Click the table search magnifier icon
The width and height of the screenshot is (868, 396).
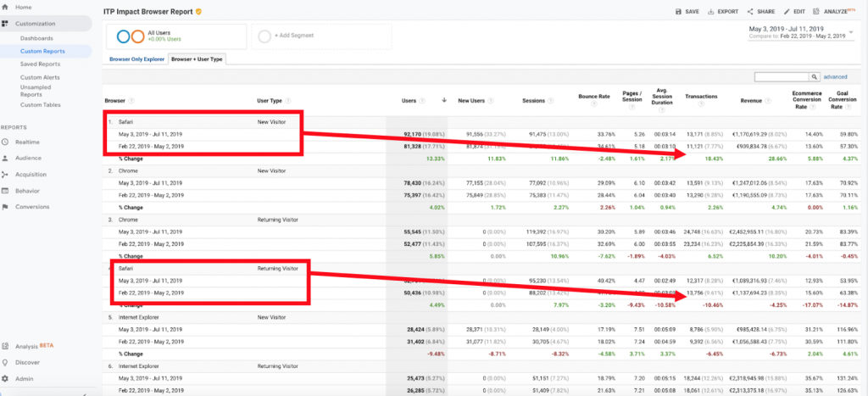tap(815, 77)
